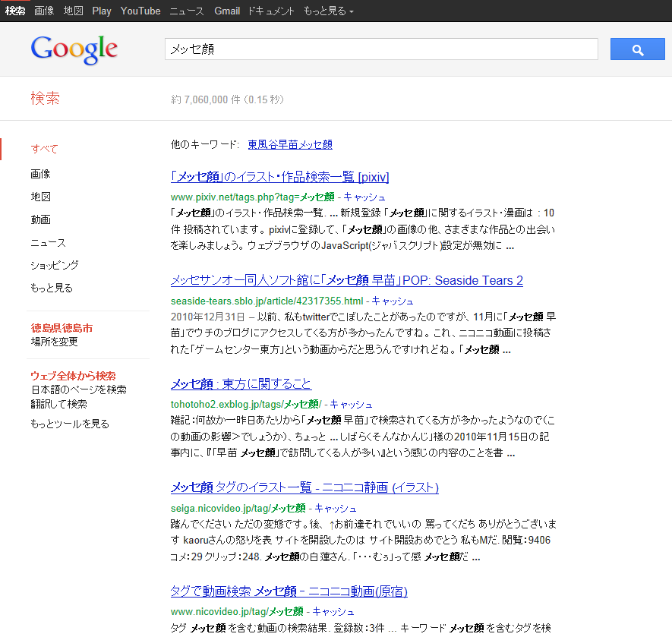
Task: Select 地図 filter in the left sidebar
Action: coord(41,197)
